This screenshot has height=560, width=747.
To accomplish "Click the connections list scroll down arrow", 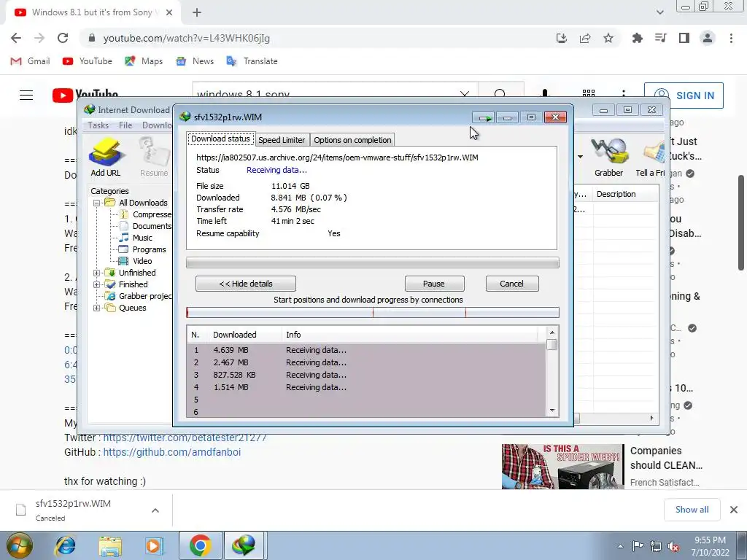I will click(x=552, y=411).
